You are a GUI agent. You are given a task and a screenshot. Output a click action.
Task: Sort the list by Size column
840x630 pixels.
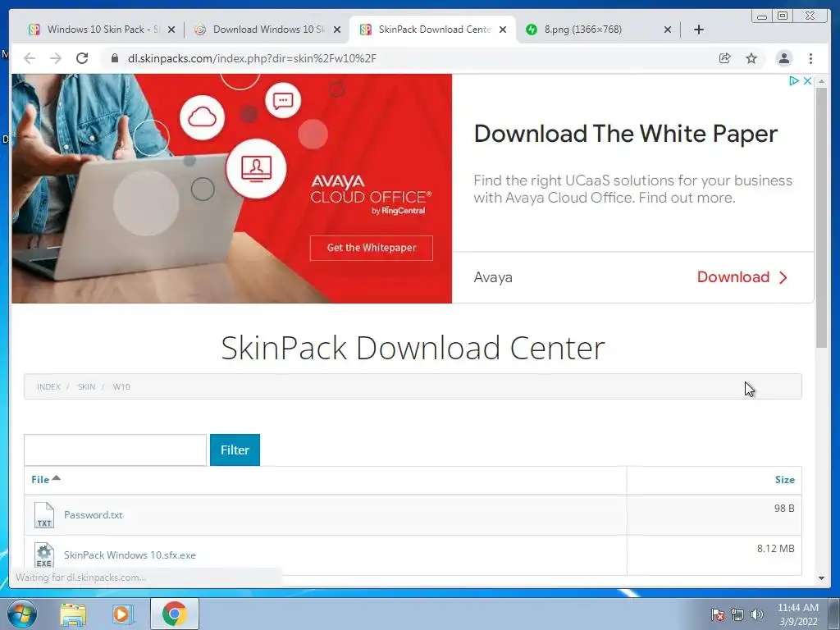point(785,479)
